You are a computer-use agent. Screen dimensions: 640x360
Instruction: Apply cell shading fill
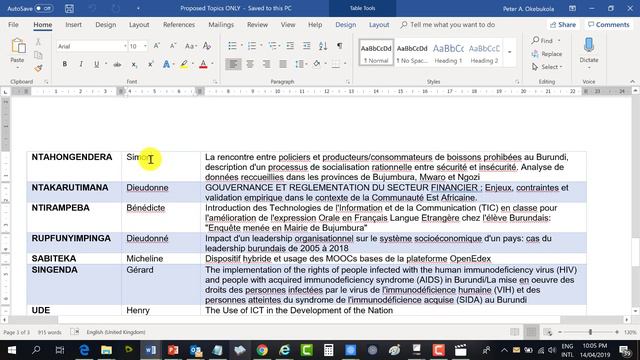[317, 64]
